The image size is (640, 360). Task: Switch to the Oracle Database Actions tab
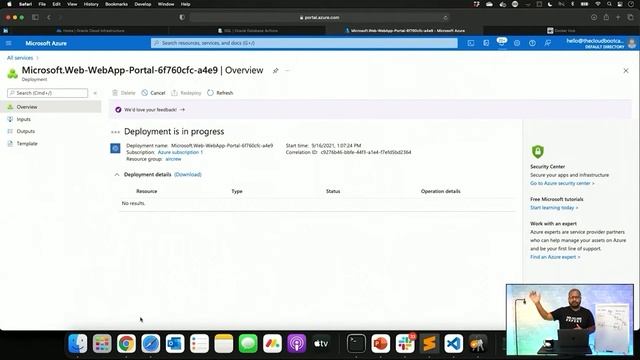tap(247, 31)
